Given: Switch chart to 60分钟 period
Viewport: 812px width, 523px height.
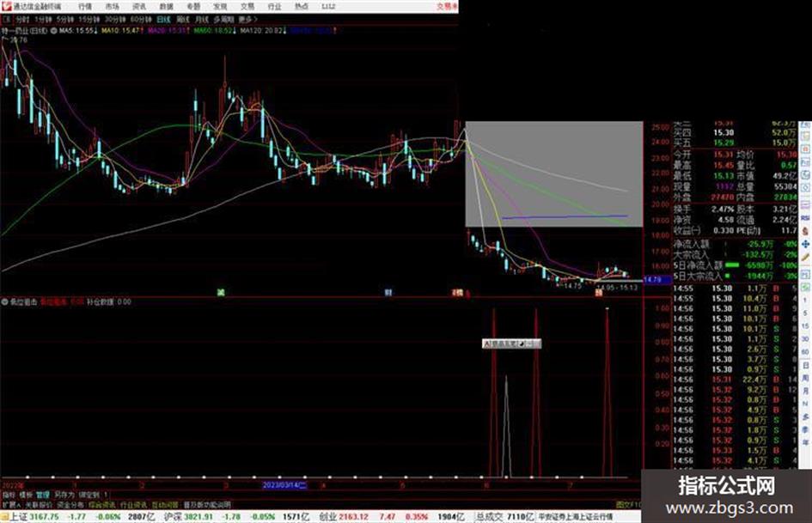Looking at the screenshot, I should coord(141,19).
